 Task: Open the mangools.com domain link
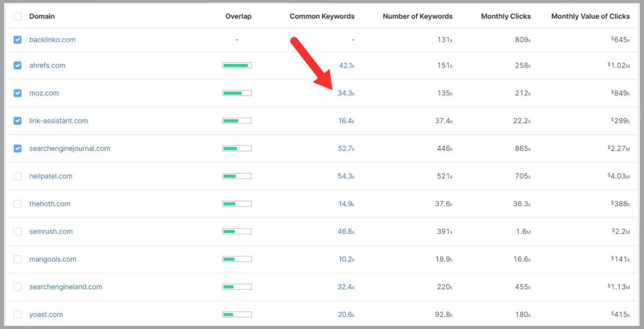click(52, 259)
